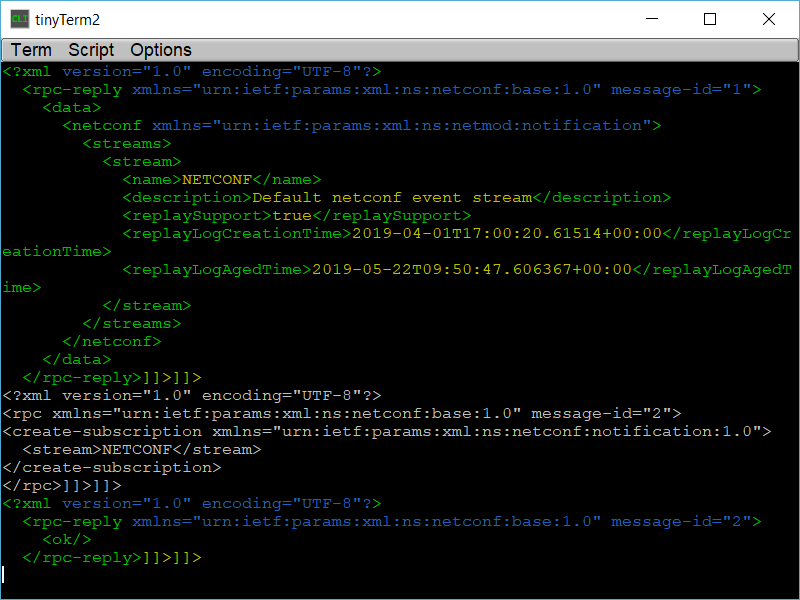This screenshot has width=800, height=600.
Task: Click the create-subscription opening tag line
Action: (x=387, y=432)
